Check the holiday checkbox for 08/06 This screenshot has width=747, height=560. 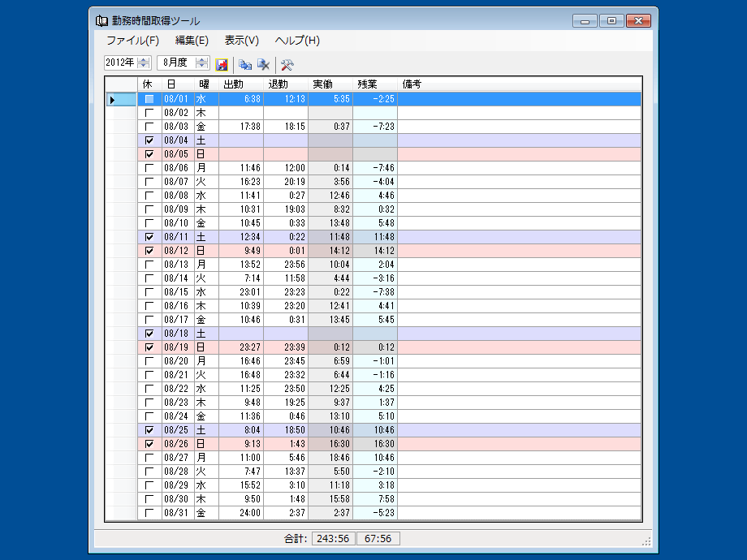149,168
